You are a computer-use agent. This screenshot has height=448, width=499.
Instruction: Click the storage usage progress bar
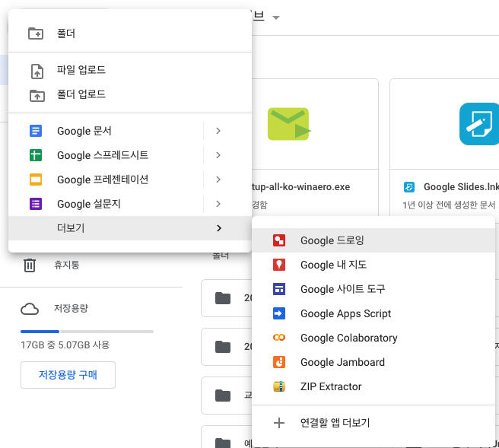(87, 332)
